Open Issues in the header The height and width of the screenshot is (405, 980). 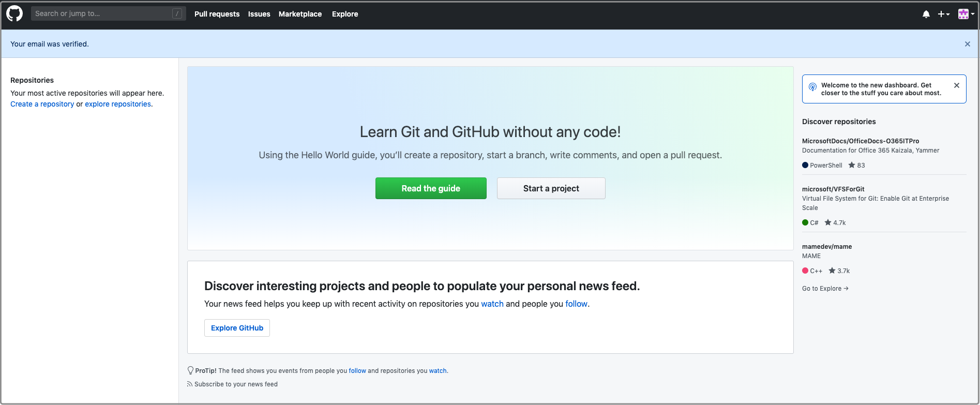click(x=259, y=14)
